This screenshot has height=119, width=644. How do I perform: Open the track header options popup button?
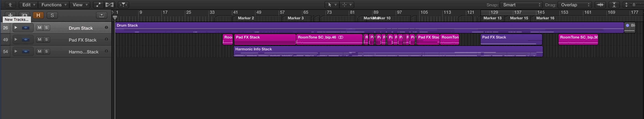pos(102,15)
